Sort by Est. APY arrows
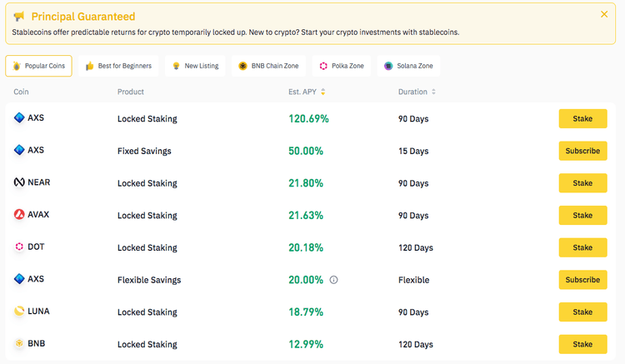Image resolution: width=625 pixels, height=364 pixels. [x=322, y=92]
